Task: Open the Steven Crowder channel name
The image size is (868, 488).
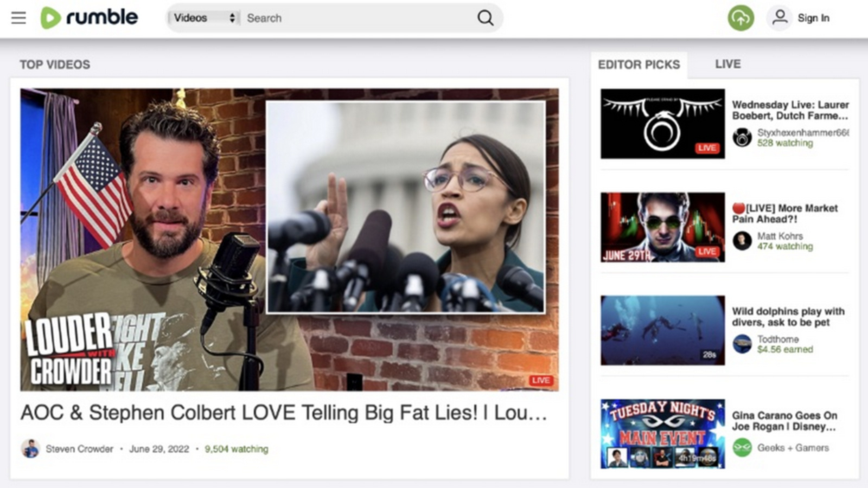Action: click(79, 449)
